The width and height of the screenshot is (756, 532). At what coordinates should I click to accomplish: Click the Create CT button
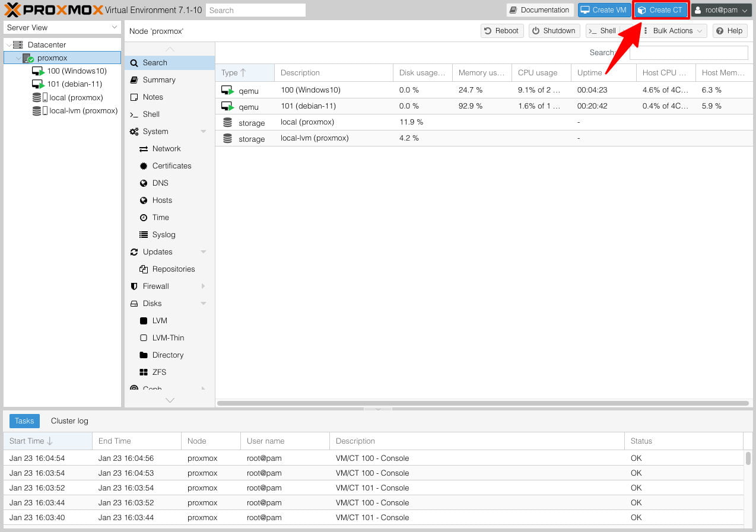(660, 10)
